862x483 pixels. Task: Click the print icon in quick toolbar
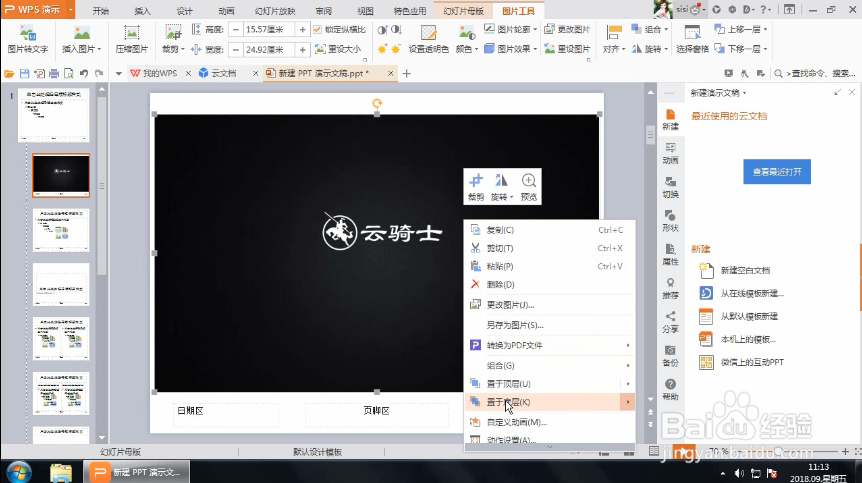[x=54, y=74]
